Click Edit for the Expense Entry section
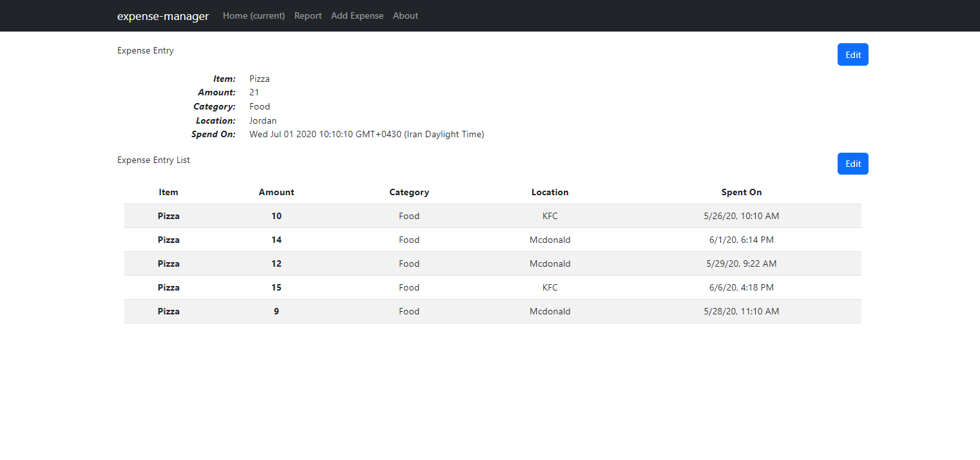This screenshot has width=980, height=460. pos(852,54)
